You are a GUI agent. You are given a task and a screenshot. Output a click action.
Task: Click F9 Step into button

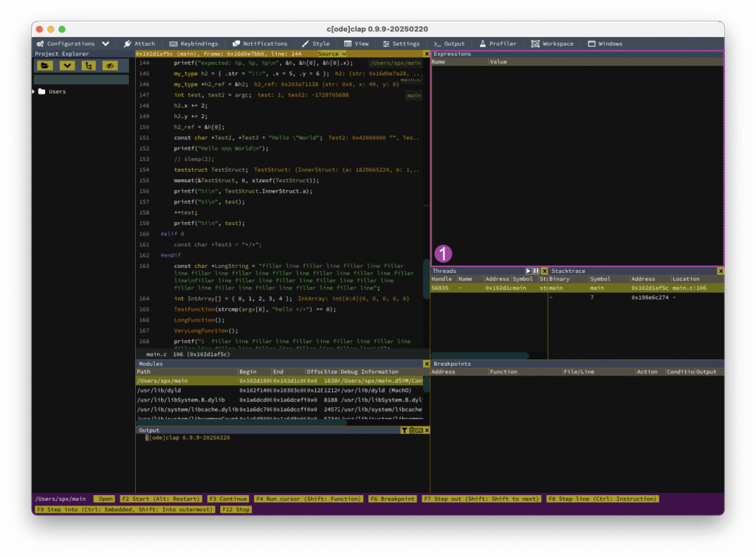pyautogui.click(x=124, y=510)
